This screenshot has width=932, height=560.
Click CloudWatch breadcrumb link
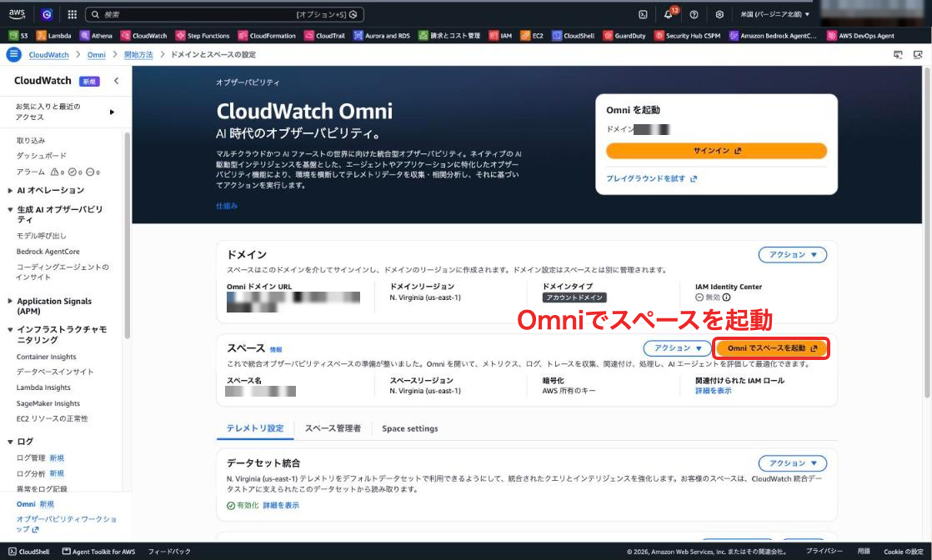click(x=48, y=55)
